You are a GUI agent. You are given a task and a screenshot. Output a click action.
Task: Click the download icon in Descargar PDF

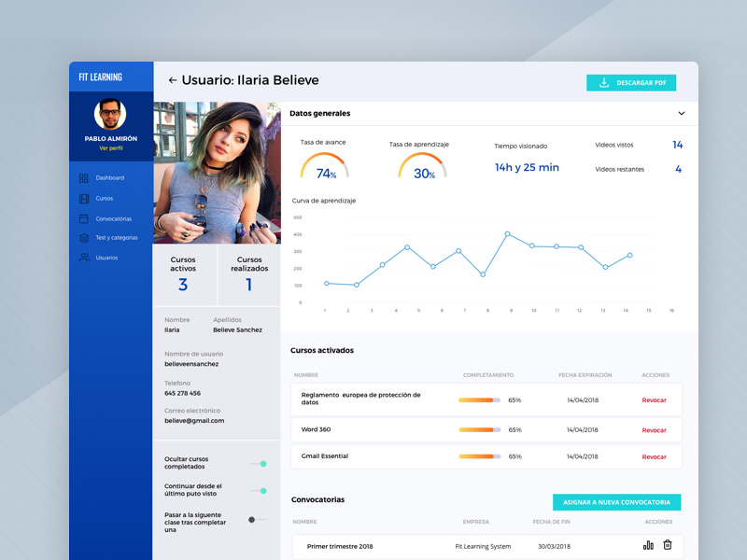point(603,82)
